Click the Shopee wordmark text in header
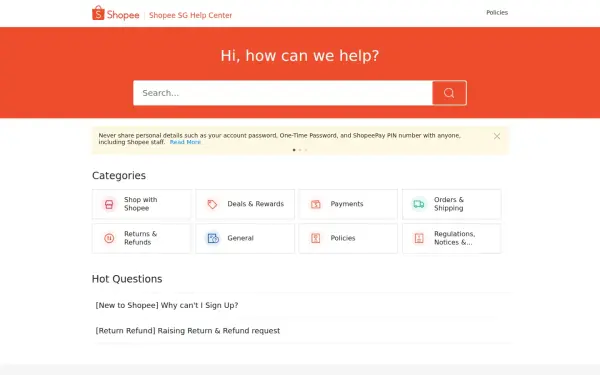 (123, 15)
